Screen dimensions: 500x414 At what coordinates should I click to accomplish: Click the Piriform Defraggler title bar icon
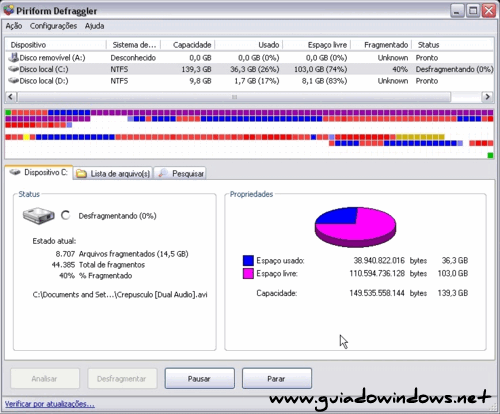coord(9,11)
